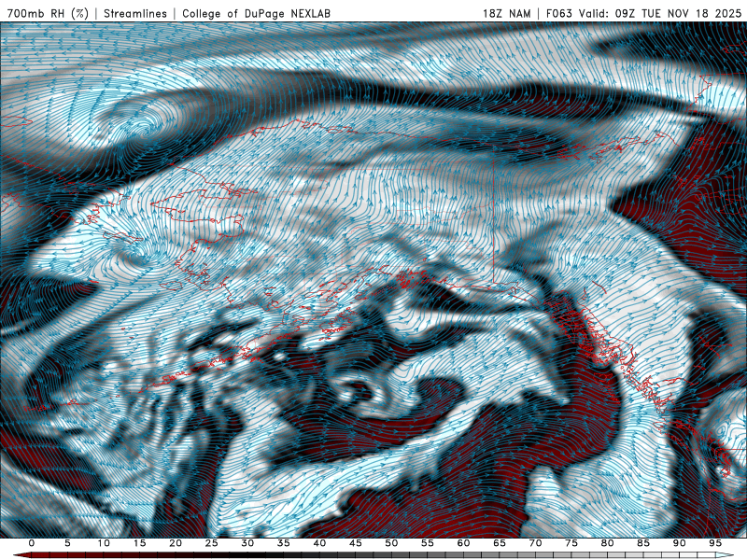The width and height of the screenshot is (747, 560).
Task: Click the '45' colorbar label
Action: tap(356, 543)
